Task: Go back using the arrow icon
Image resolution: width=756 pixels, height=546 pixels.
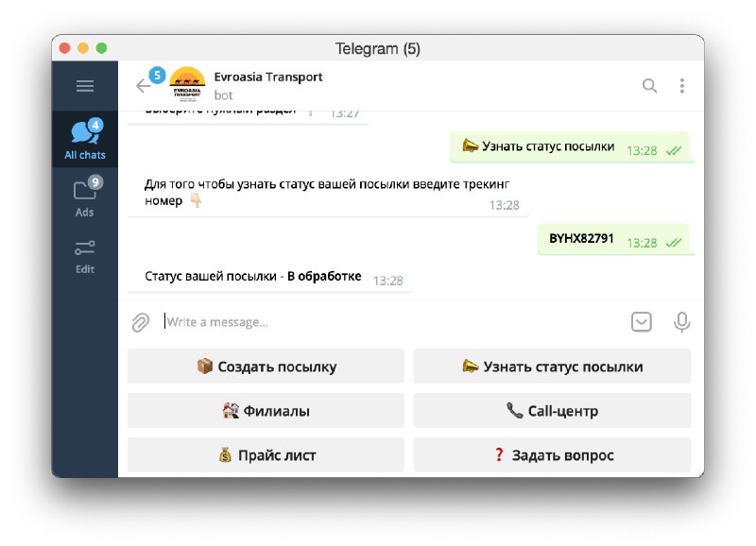Action: point(144,86)
